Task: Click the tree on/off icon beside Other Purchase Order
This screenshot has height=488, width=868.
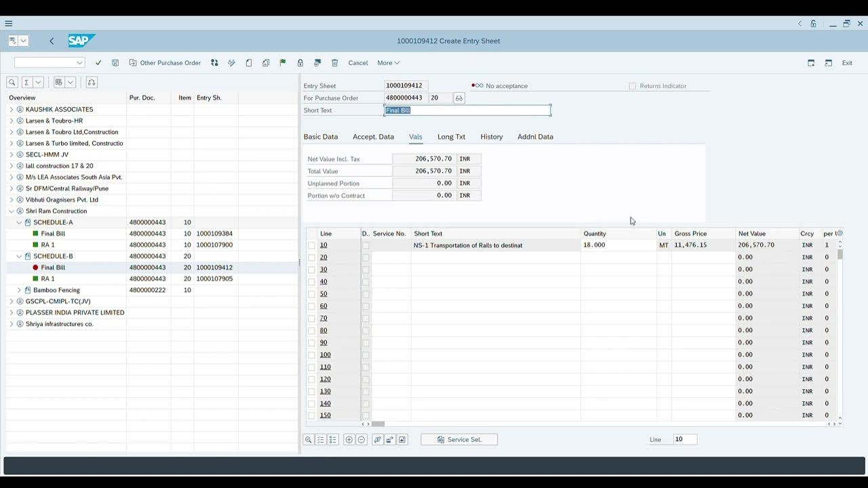Action: (214, 62)
